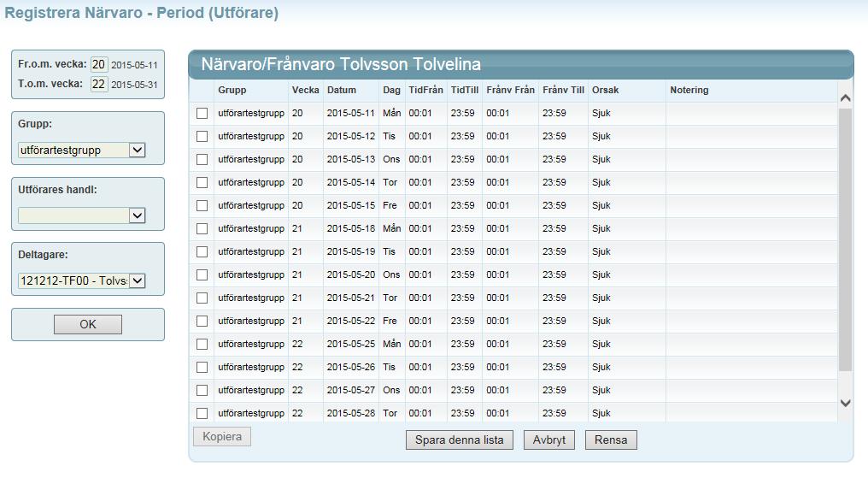Click the scroll up arrow of the list
Viewport: 868px width, 478px height.
[845, 98]
